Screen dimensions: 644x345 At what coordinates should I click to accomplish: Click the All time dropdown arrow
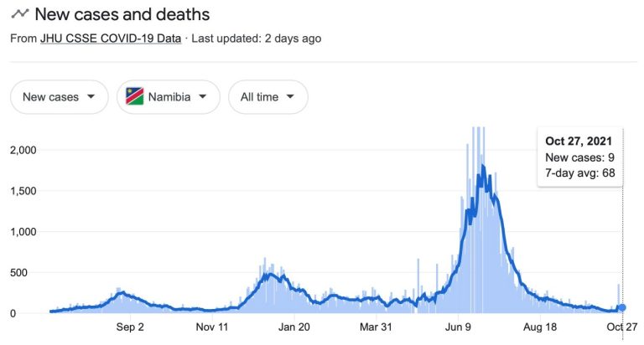(x=290, y=97)
